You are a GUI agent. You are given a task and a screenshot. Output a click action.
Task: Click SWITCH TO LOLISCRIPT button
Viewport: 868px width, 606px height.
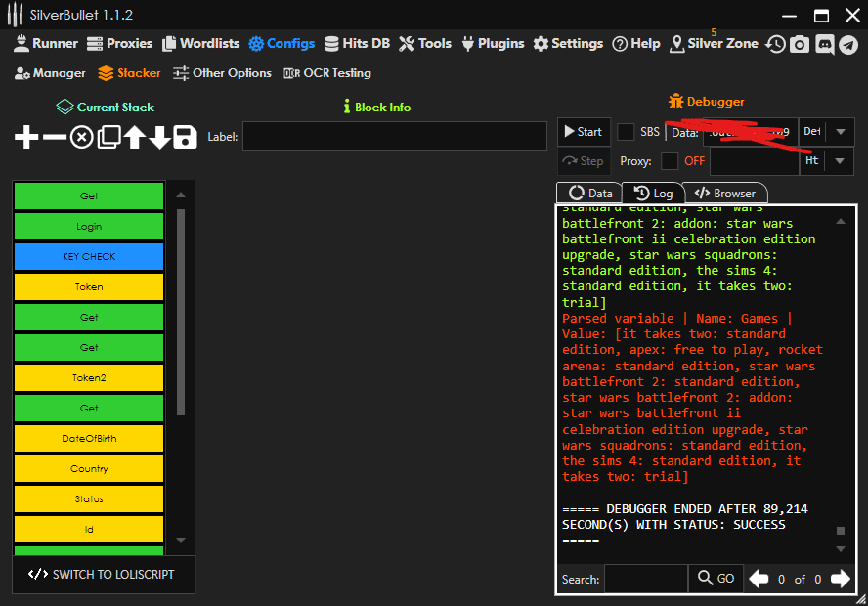tap(103, 575)
